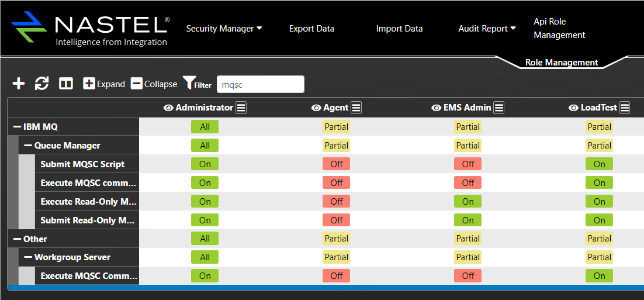Screen dimensions: 644x300
Task: Click Queue Manager Partial badge for EMS Admin
Action: [x=468, y=146]
